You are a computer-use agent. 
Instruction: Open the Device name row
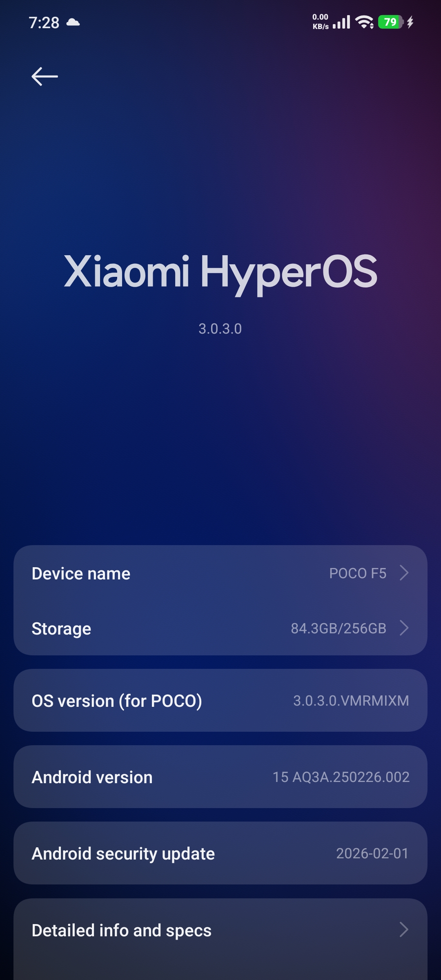220,573
